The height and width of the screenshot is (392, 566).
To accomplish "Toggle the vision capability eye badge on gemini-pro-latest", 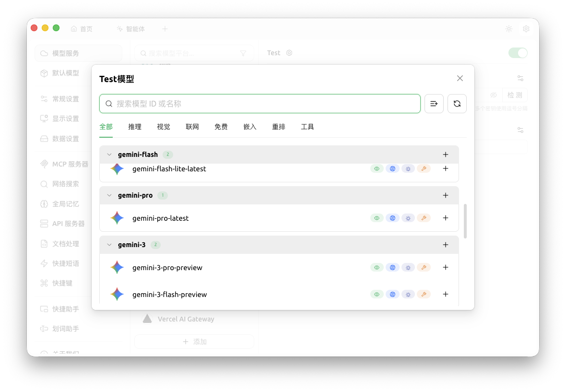I will click(x=377, y=218).
